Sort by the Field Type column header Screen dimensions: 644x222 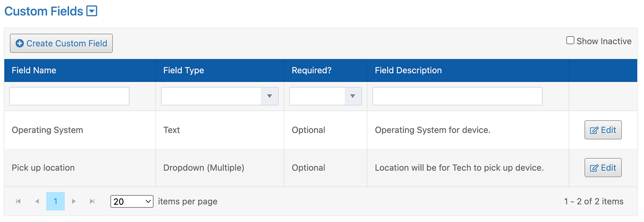pyautogui.click(x=184, y=71)
